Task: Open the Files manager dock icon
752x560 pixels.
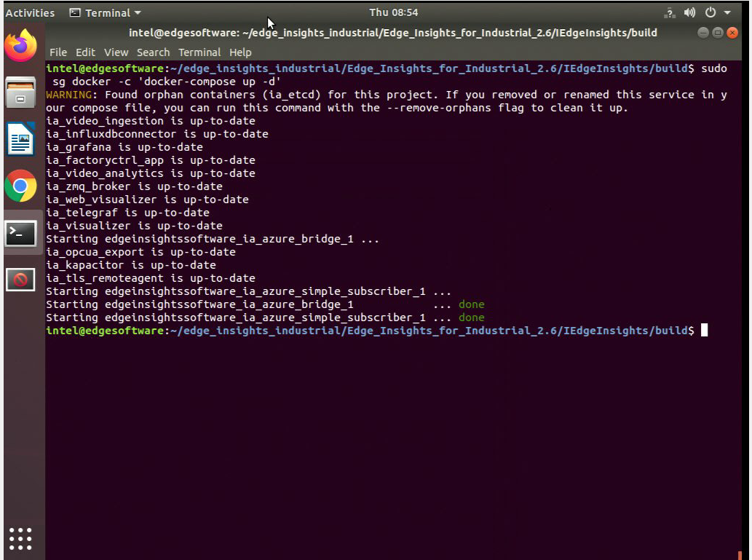Action: coord(20,92)
